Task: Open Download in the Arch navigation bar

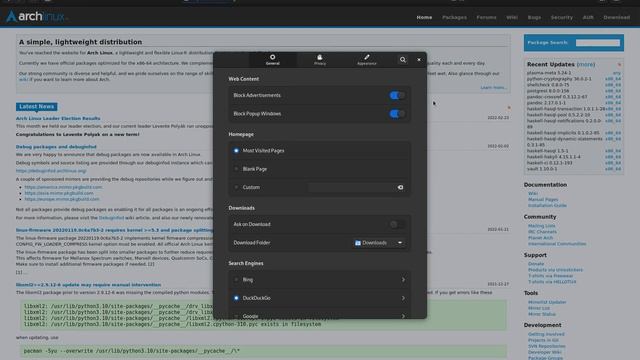Action: pos(617,18)
